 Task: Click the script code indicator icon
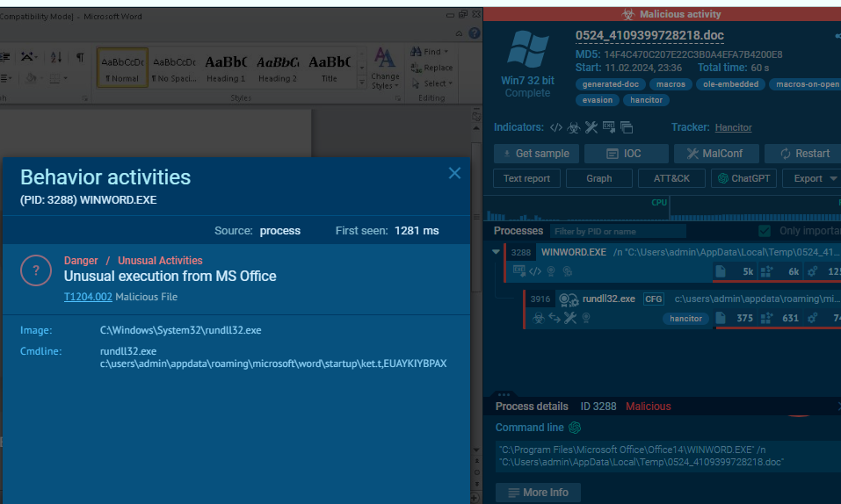click(556, 127)
